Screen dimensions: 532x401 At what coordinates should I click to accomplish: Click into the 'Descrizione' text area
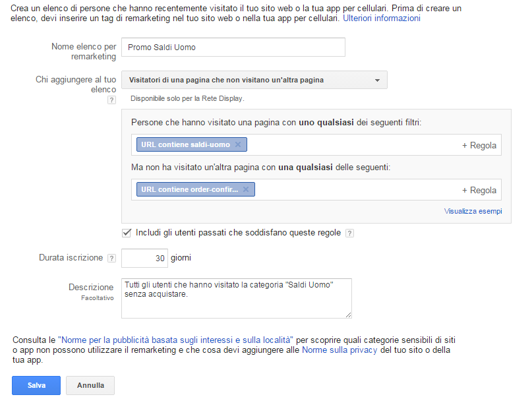[236, 298]
